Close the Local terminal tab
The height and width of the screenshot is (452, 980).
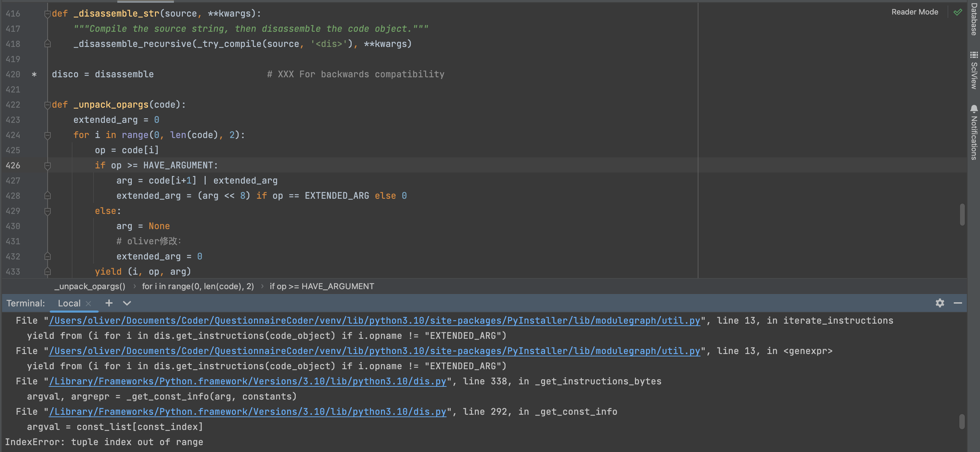coord(89,303)
